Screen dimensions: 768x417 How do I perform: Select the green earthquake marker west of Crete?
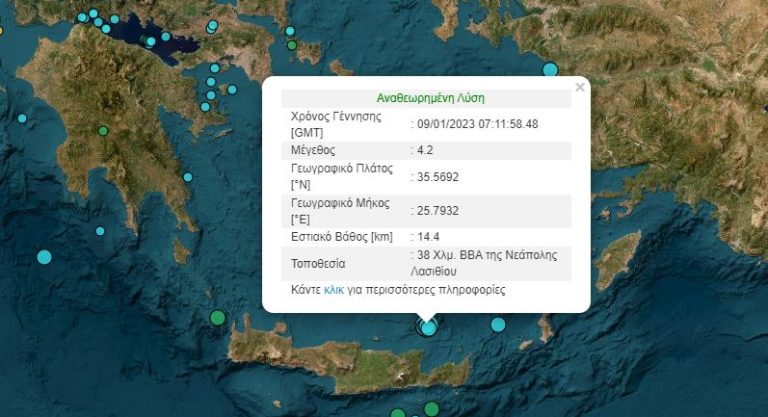[x=217, y=318]
